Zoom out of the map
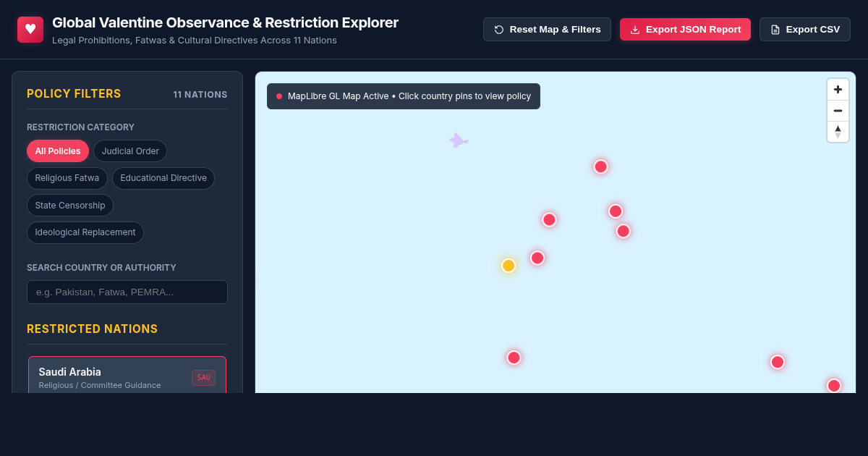 tap(838, 111)
